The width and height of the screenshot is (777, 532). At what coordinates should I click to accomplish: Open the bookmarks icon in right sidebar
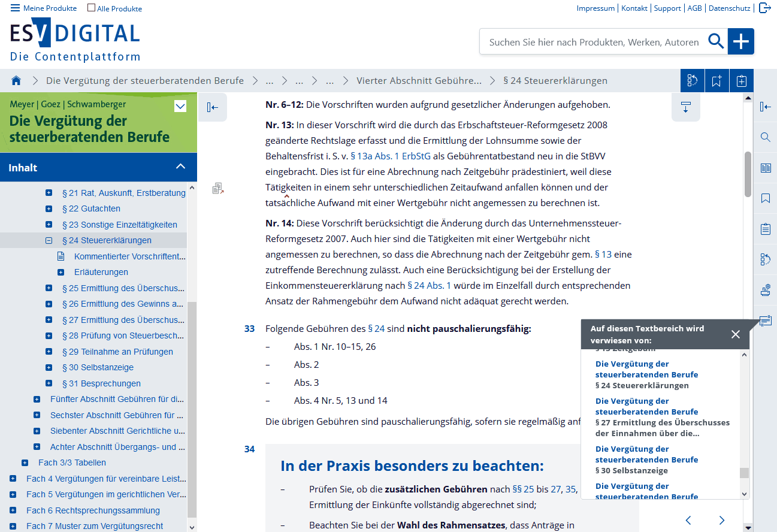(765, 198)
